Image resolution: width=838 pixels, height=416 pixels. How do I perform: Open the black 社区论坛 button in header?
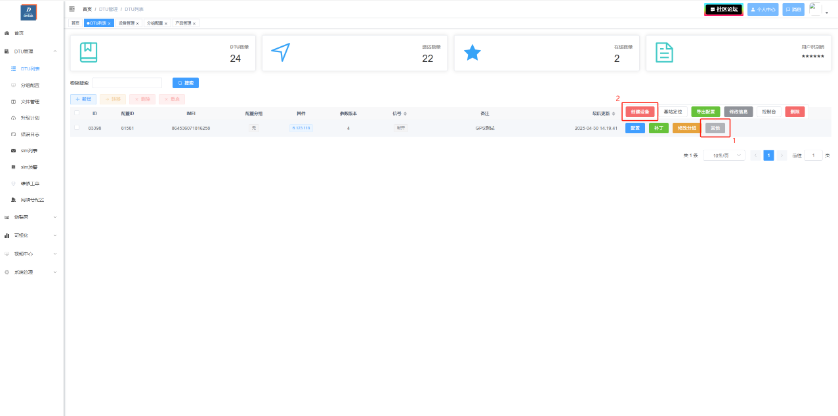724,10
